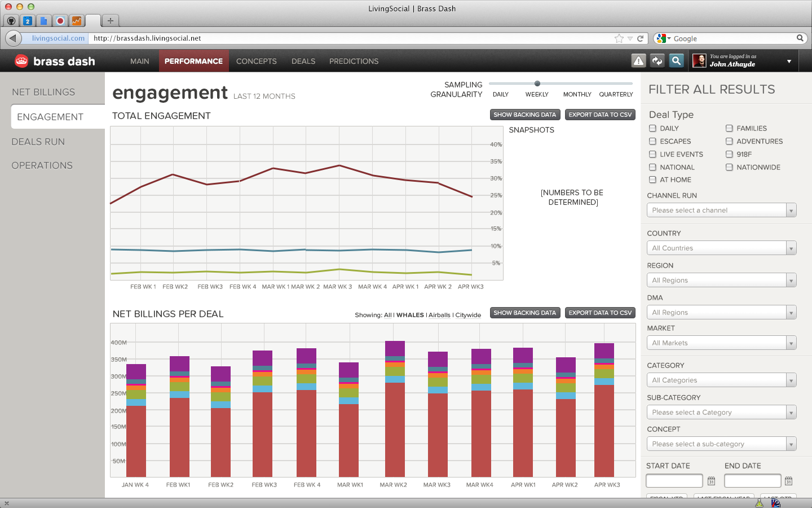Click the sampling granularity slider handle

coord(537,84)
